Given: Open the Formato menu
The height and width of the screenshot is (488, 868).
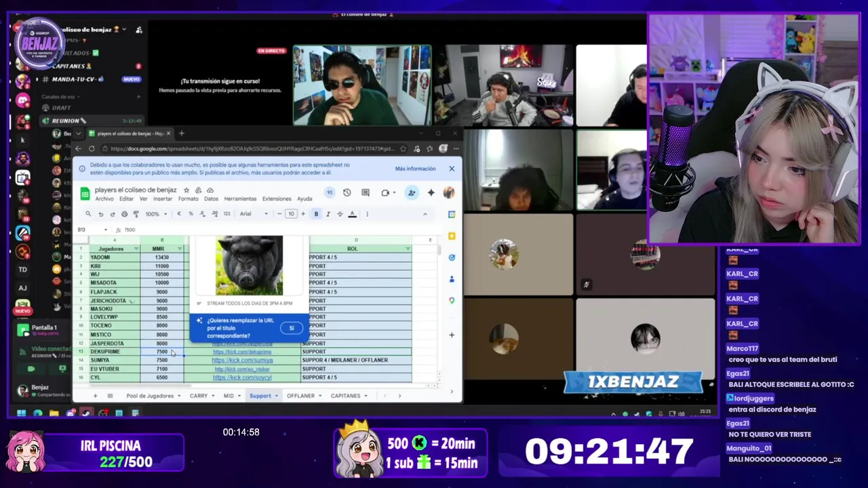Looking at the screenshot, I should tap(188, 199).
